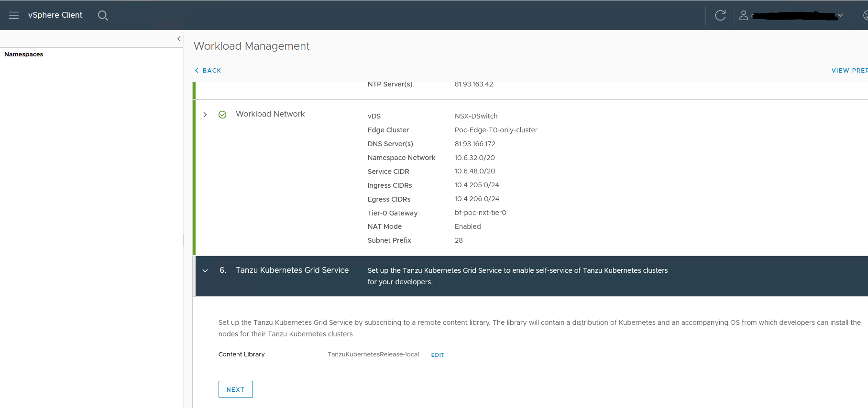Click Subnet Prefix value 28
The width and height of the screenshot is (868, 408).
459,240
